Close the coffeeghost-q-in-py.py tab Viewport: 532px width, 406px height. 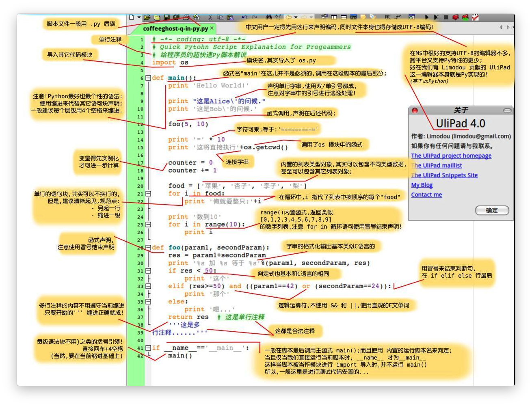click(x=212, y=28)
